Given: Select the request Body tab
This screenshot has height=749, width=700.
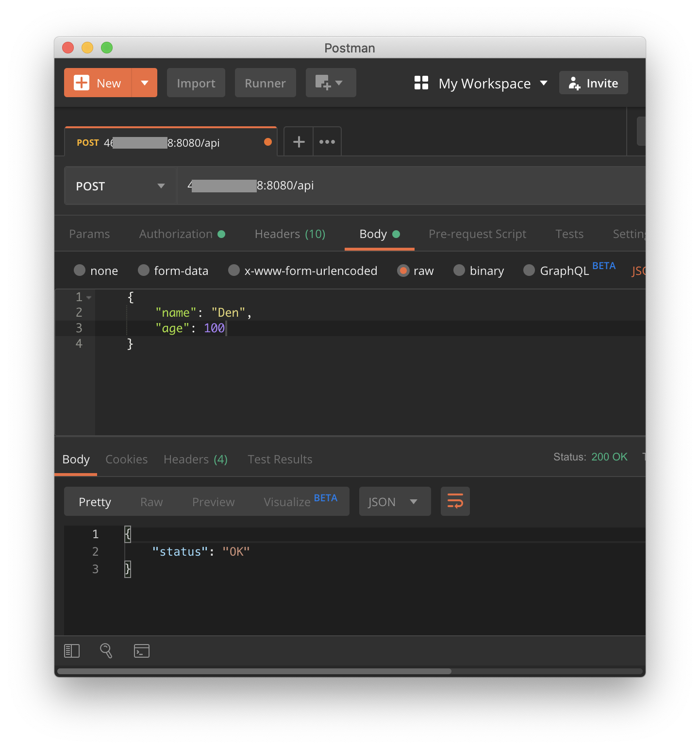Looking at the screenshot, I should tap(380, 234).
